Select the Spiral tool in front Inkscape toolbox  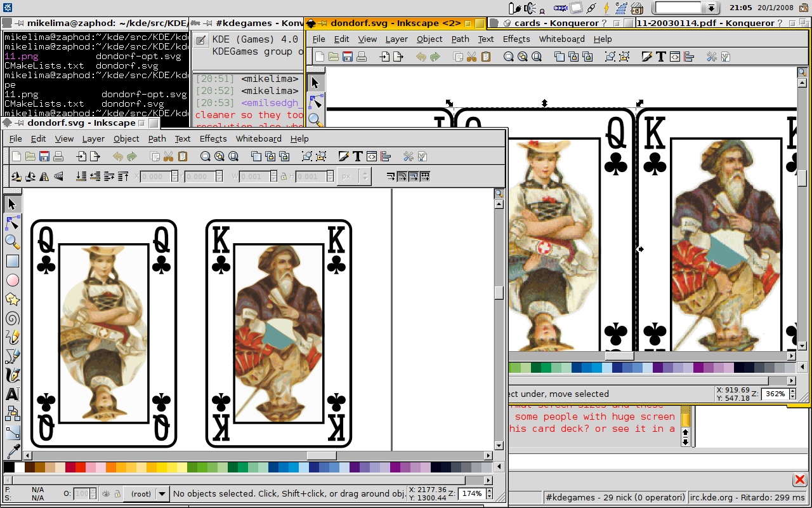(x=12, y=318)
